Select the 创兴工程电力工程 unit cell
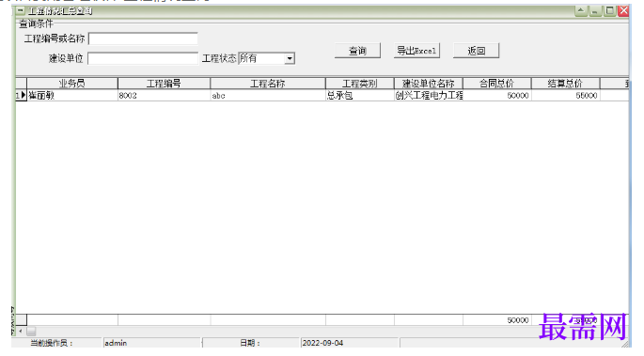The image size is (644, 356). point(429,95)
